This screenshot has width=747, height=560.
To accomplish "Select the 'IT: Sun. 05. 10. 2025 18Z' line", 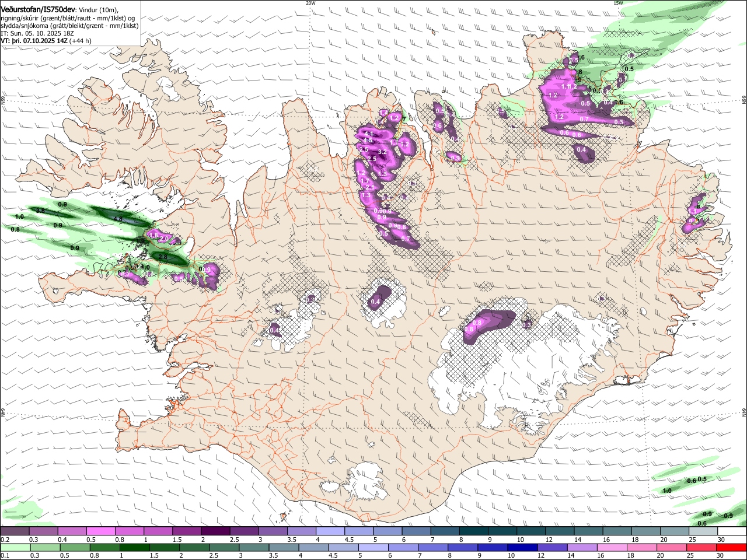I will click(x=37, y=33).
